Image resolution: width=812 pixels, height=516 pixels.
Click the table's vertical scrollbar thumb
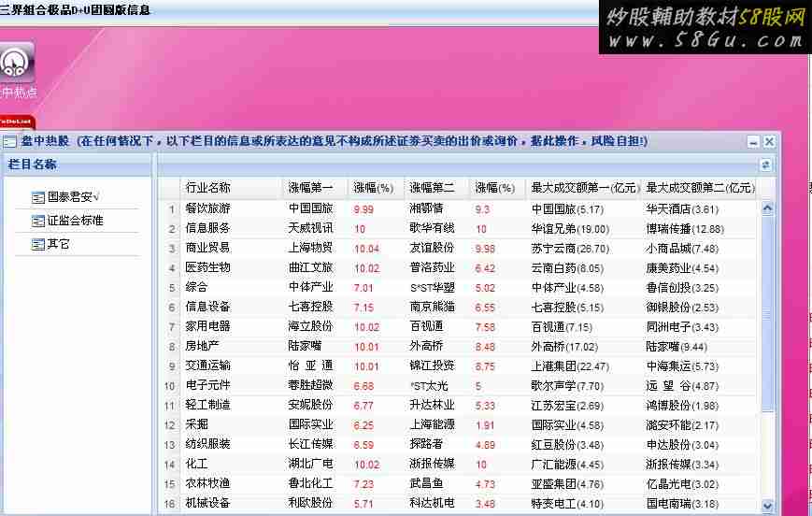(767, 313)
